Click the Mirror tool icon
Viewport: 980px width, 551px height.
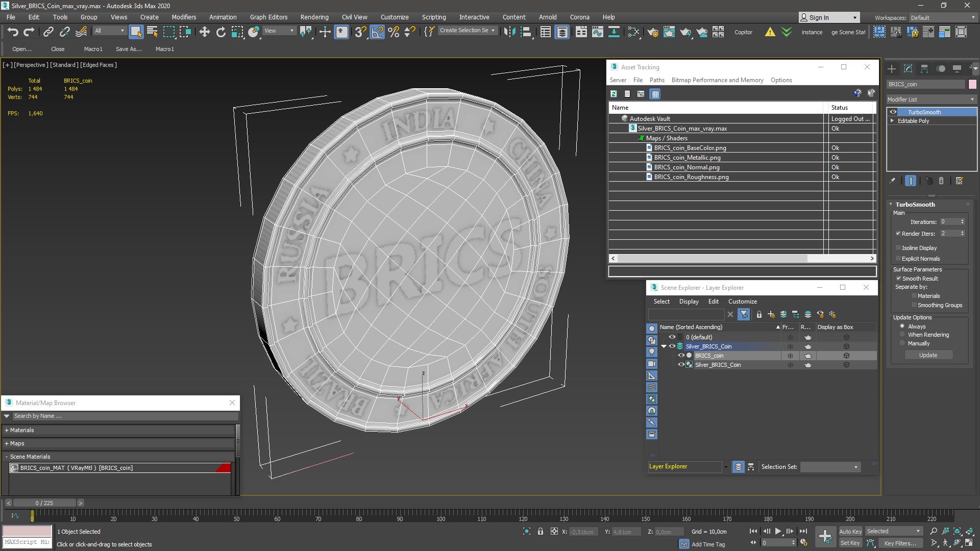[x=509, y=32]
